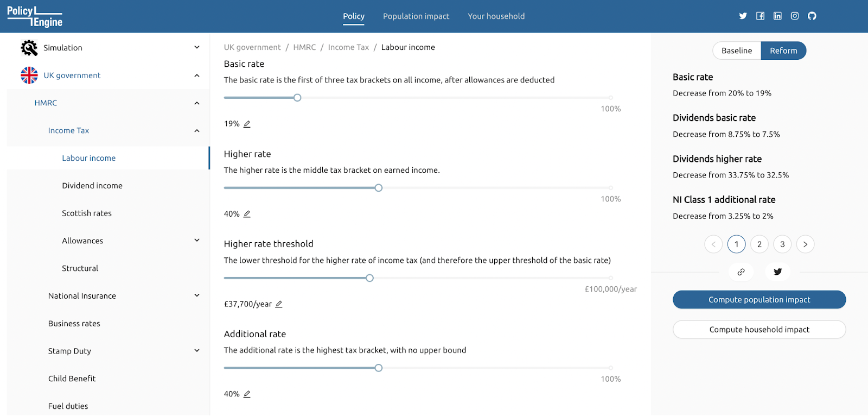The width and height of the screenshot is (868, 416).
Task: Expand the Simulation section chevron
Action: (x=197, y=47)
